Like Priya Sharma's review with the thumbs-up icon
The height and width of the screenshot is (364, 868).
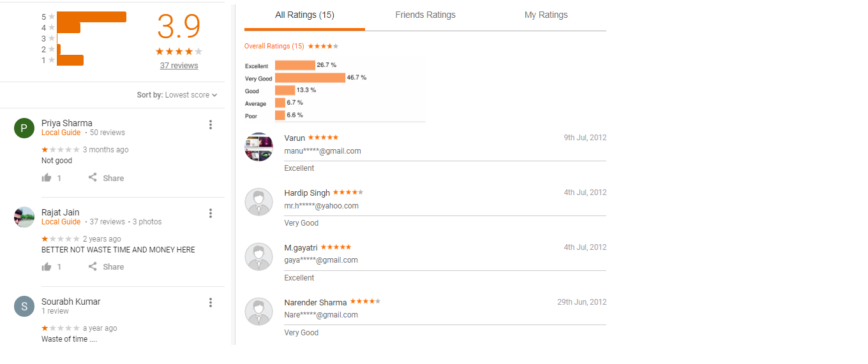pyautogui.click(x=47, y=178)
